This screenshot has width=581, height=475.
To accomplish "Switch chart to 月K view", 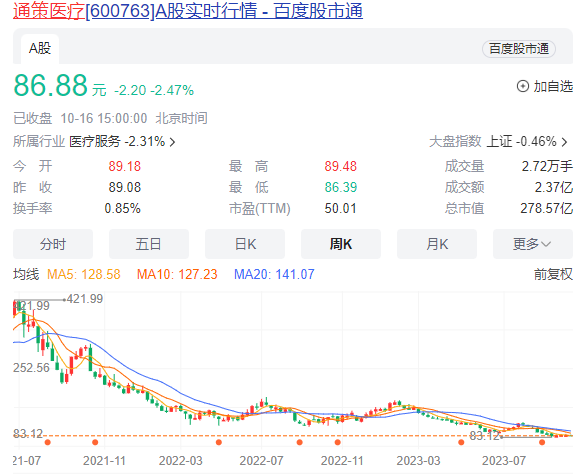I will pos(437,244).
